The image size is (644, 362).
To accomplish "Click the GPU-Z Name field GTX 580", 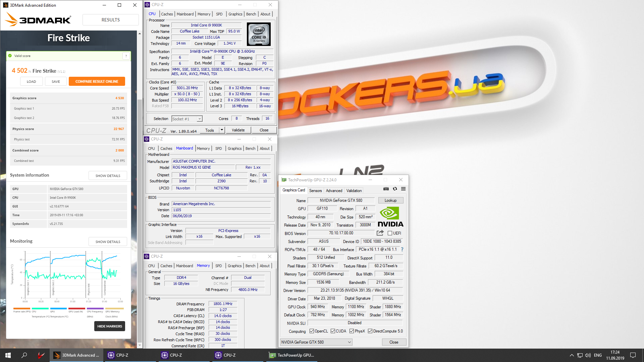I will tap(341, 200).
